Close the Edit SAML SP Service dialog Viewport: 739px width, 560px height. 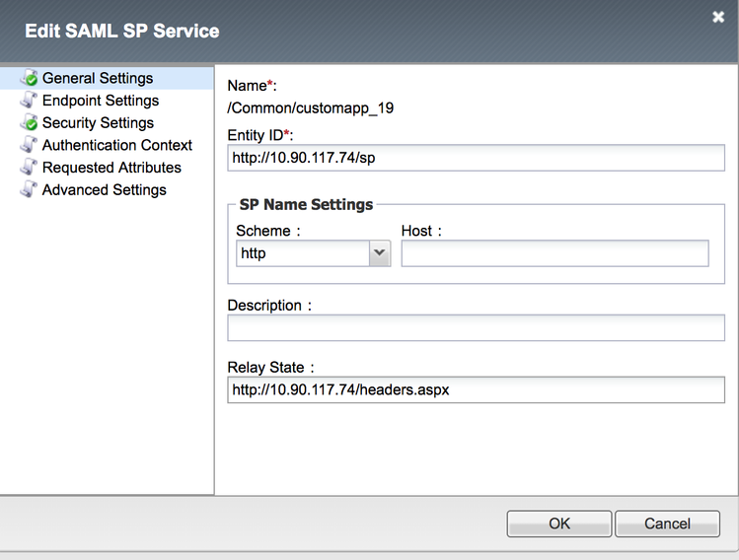(x=717, y=17)
